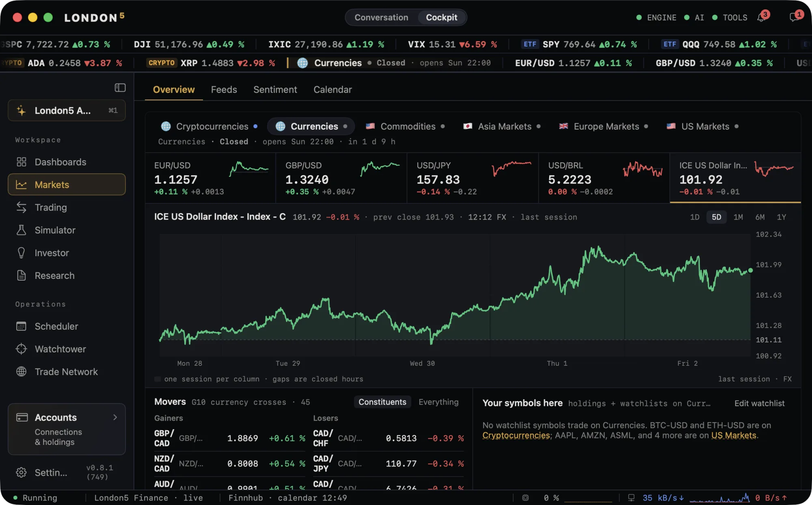
Task: Select Everything movers filter
Action: 438,402
